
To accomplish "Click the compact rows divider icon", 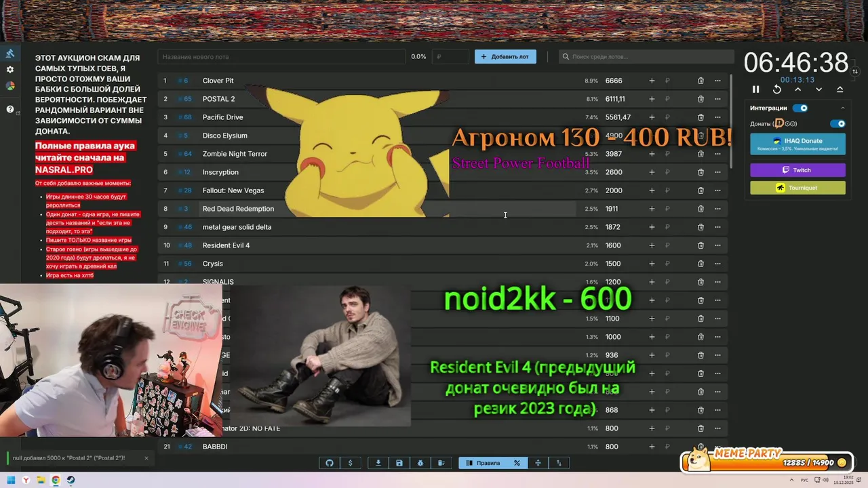I will pos(538,463).
